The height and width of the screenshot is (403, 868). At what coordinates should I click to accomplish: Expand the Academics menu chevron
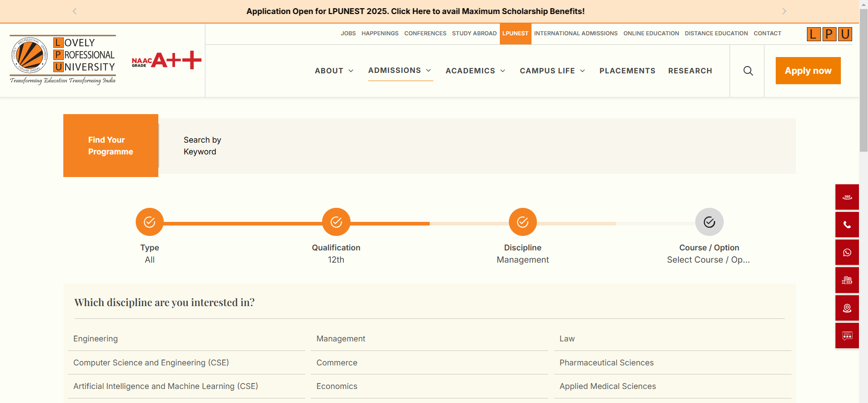503,71
